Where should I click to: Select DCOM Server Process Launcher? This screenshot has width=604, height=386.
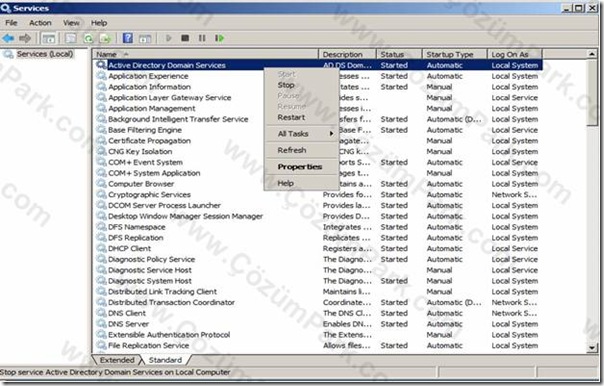click(x=164, y=205)
